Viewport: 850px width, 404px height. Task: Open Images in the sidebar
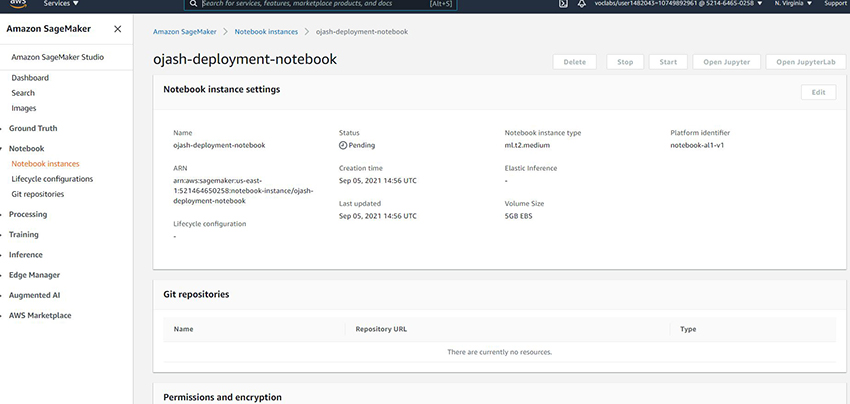point(24,108)
